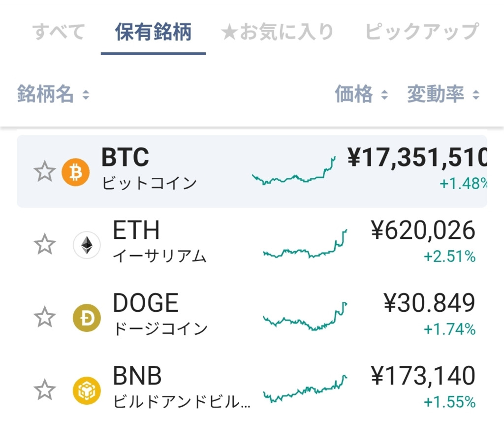Star DOGE as a favorite
This screenshot has height=422, width=504.
click(x=44, y=318)
